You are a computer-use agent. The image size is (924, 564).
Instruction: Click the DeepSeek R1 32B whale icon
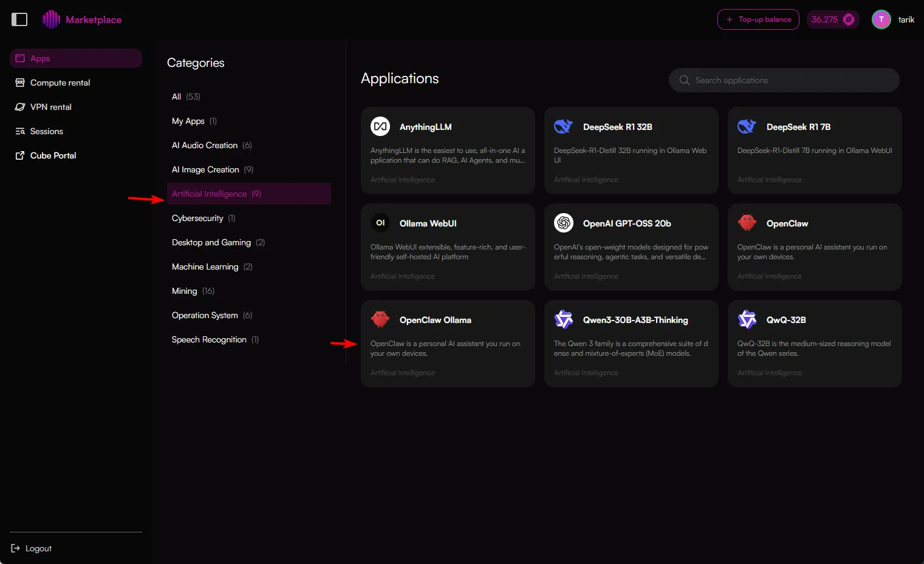click(x=564, y=126)
